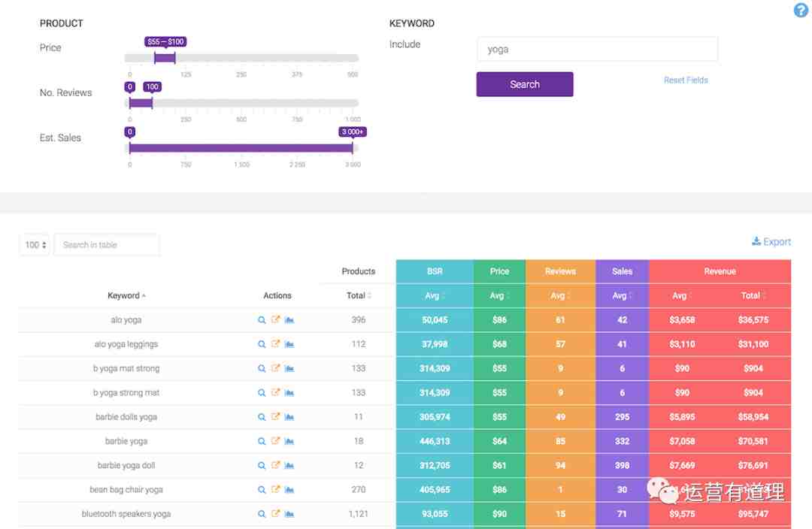Open external link for b yoga strong mat
Screen dimensions: 812x529
(x=275, y=393)
